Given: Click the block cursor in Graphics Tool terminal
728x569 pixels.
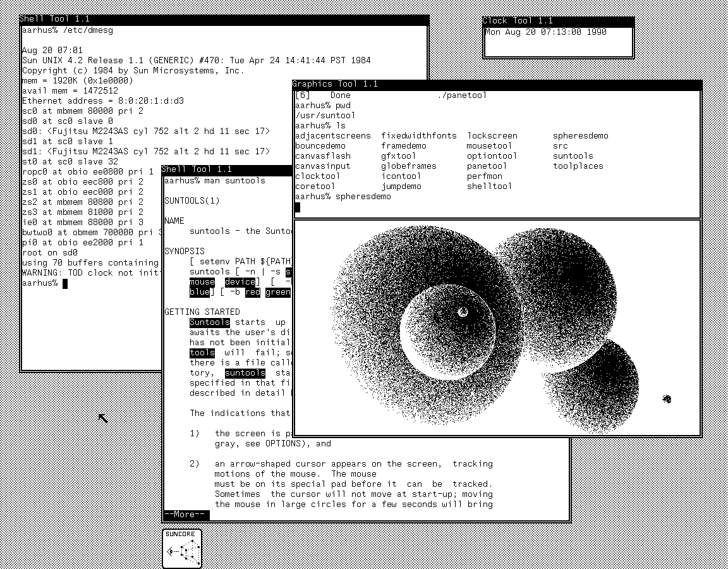Looking at the screenshot, I should tap(298, 207).
